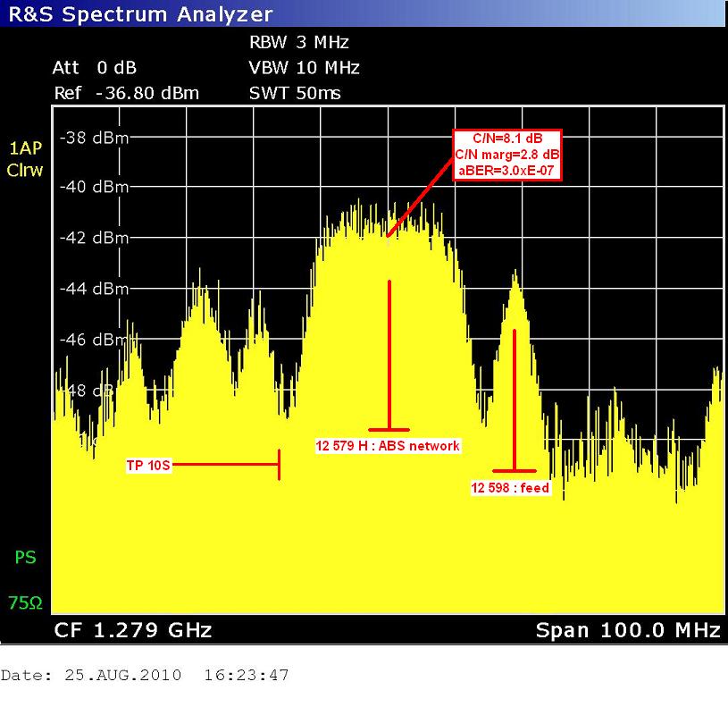
Task: Click the Span 100.0 MHz label
Action: tap(627, 630)
